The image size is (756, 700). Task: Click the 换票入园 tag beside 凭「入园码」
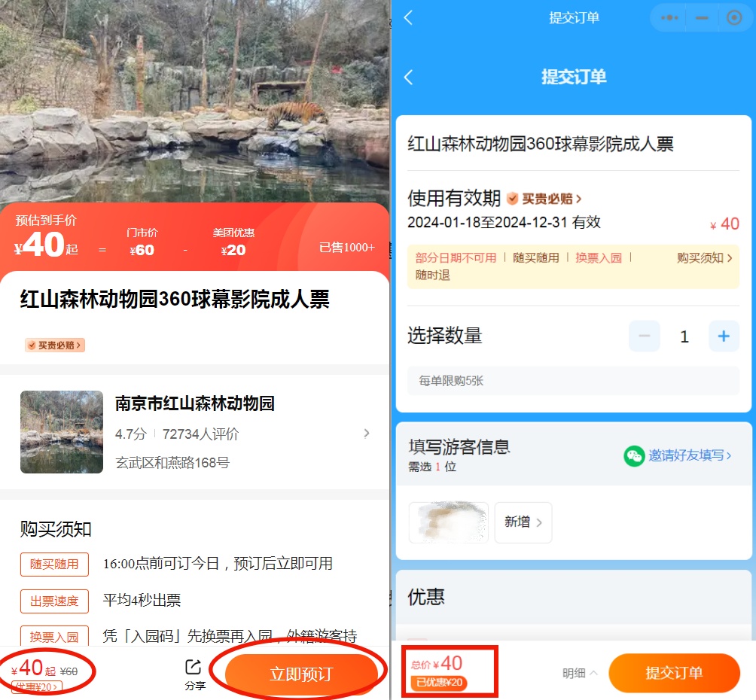[54, 636]
